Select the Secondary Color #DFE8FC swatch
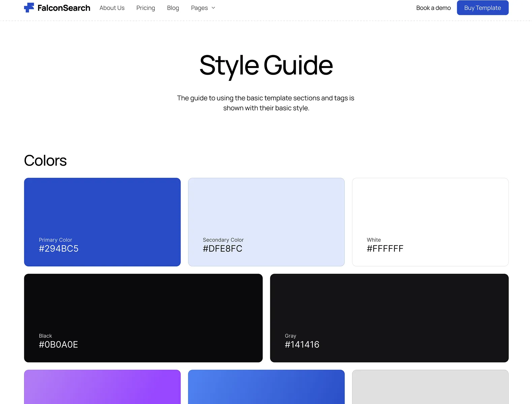 click(266, 222)
